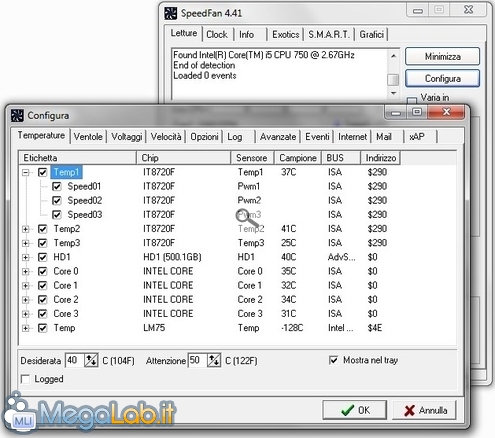Expand the HD1 tree node

point(26,257)
